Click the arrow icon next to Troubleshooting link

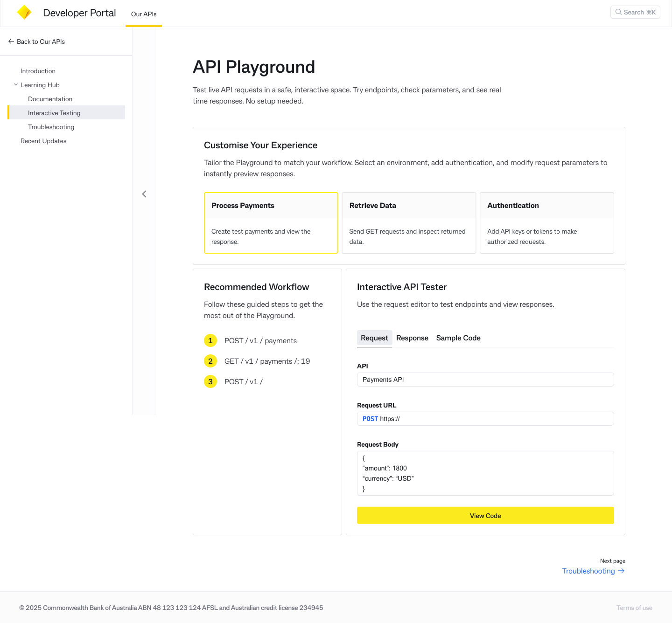coord(621,571)
